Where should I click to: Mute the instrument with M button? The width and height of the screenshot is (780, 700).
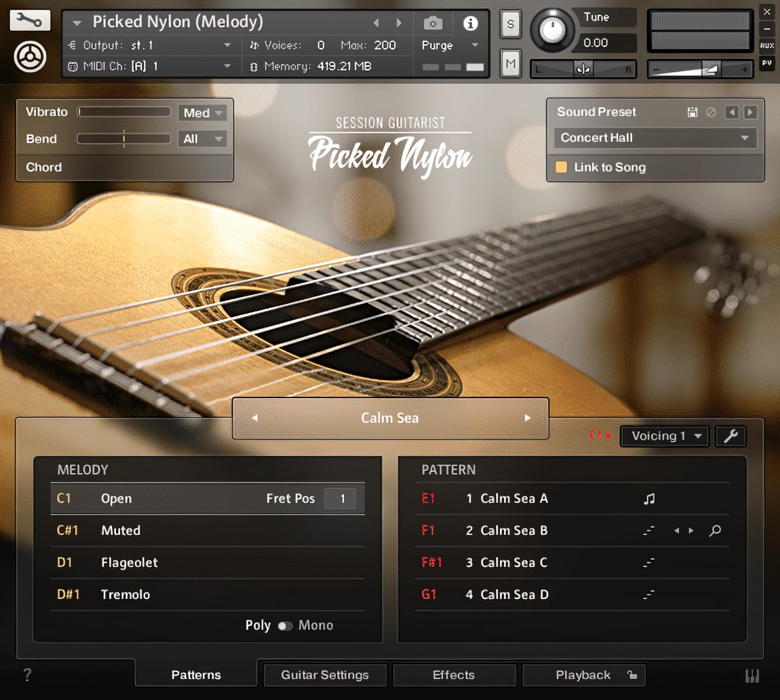pyautogui.click(x=510, y=64)
